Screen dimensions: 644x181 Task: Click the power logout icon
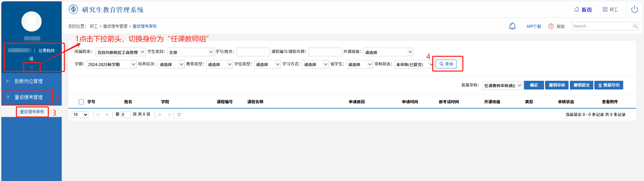[634, 9]
